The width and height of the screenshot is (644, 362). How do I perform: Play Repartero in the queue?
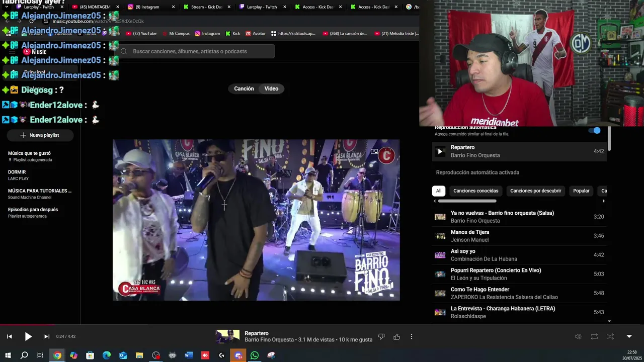[x=440, y=151]
